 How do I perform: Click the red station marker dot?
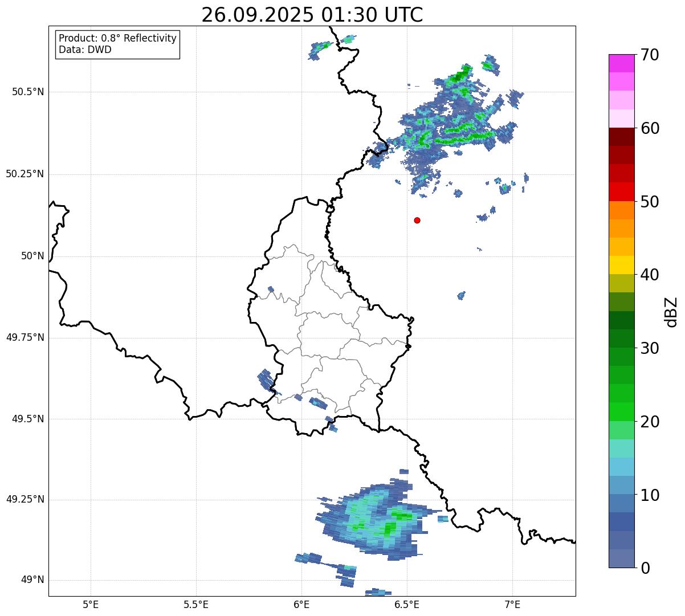click(x=417, y=221)
